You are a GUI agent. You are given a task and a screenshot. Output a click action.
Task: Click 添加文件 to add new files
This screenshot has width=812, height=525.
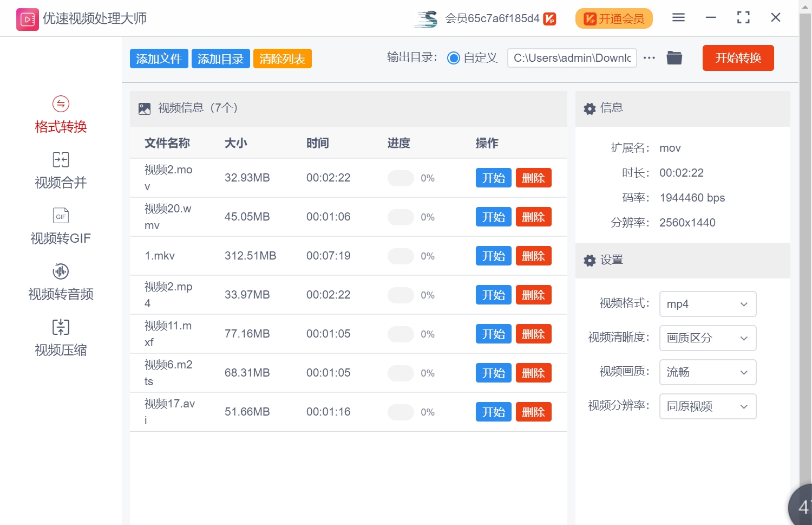pos(159,58)
